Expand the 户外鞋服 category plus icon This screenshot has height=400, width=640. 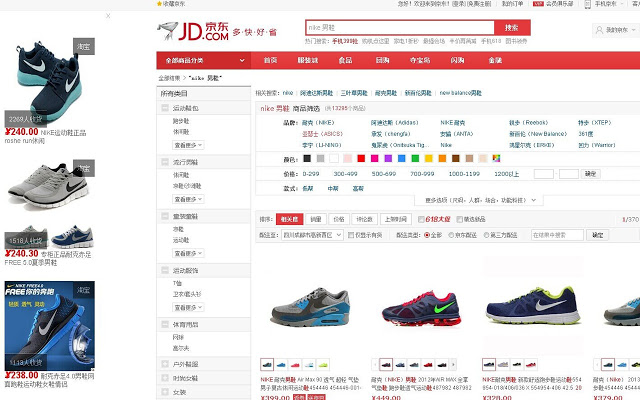pyautogui.click(x=165, y=364)
